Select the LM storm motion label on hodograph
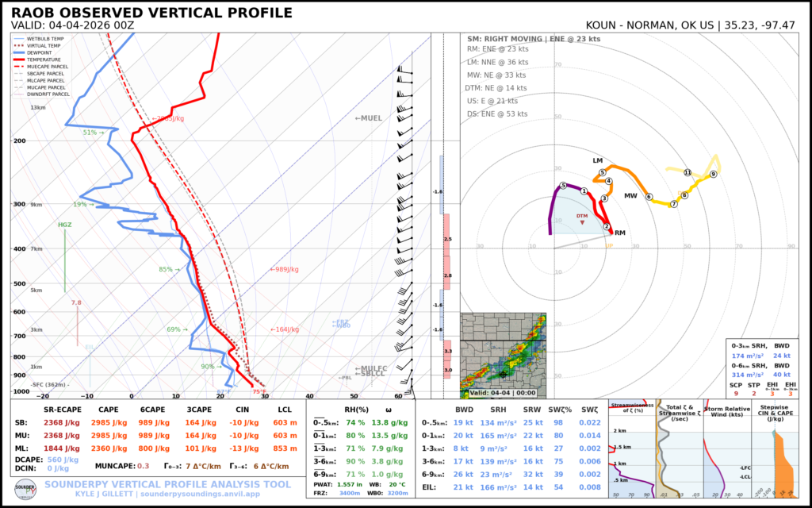 pos(598,160)
